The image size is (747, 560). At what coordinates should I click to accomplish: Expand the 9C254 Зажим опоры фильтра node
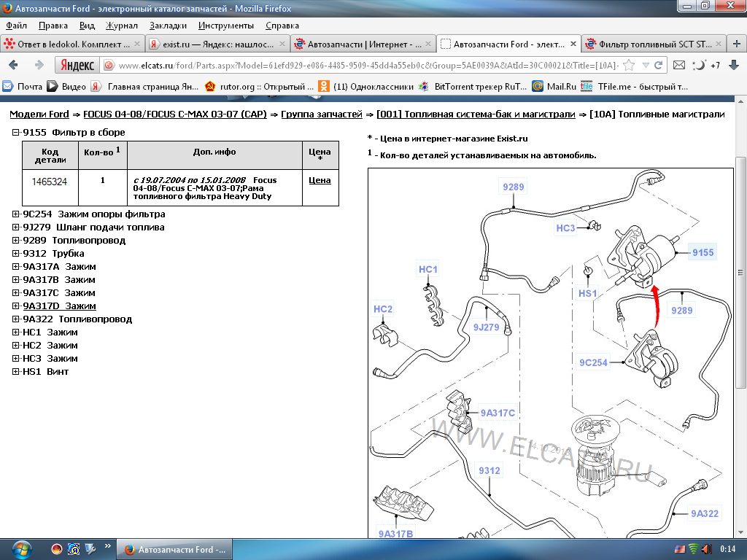coord(16,214)
